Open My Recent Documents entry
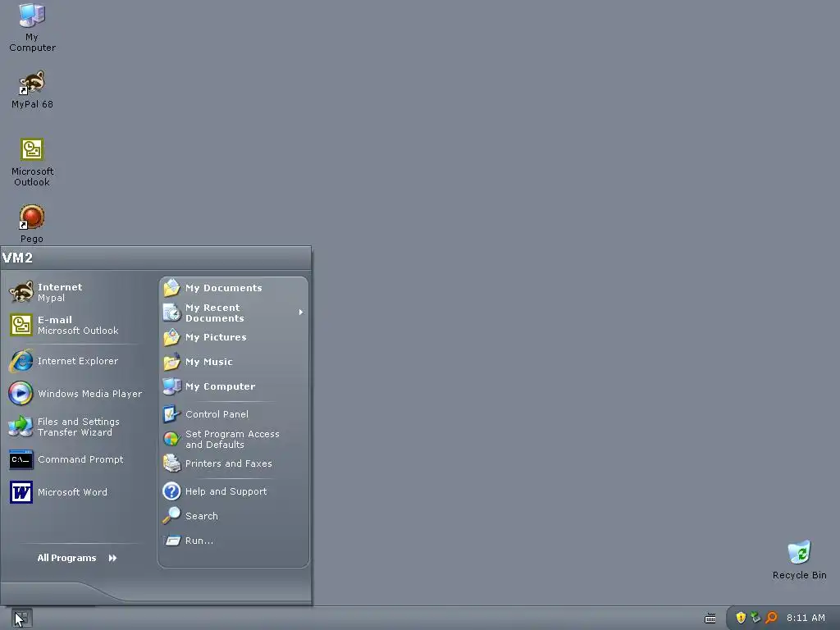 click(234, 313)
